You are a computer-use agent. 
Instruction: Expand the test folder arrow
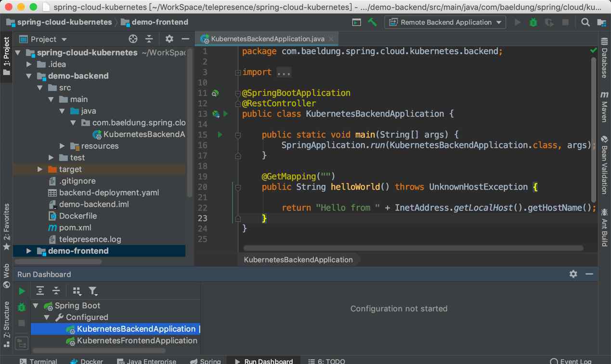(x=51, y=157)
